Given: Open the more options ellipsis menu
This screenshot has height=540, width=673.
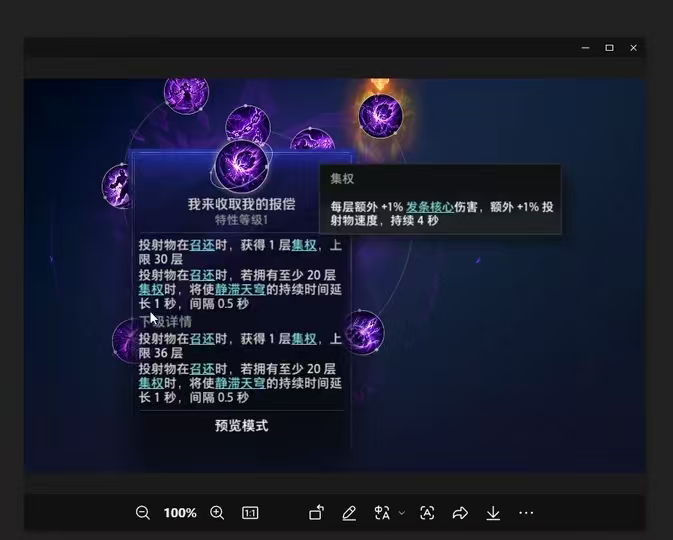Looking at the screenshot, I should click(x=526, y=513).
